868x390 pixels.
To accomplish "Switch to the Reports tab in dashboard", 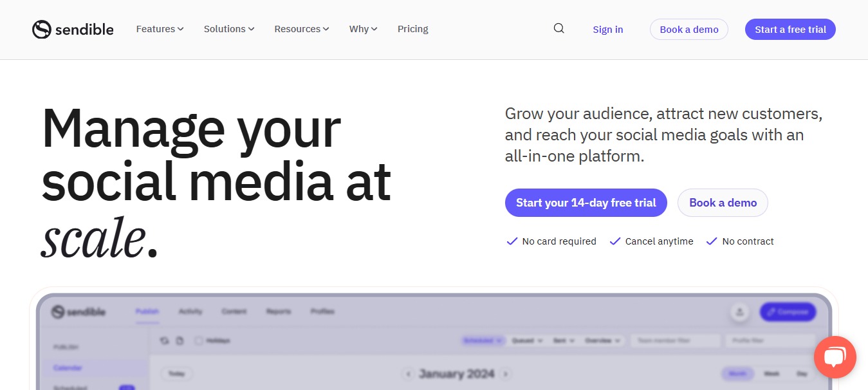I will (x=277, y=311).
